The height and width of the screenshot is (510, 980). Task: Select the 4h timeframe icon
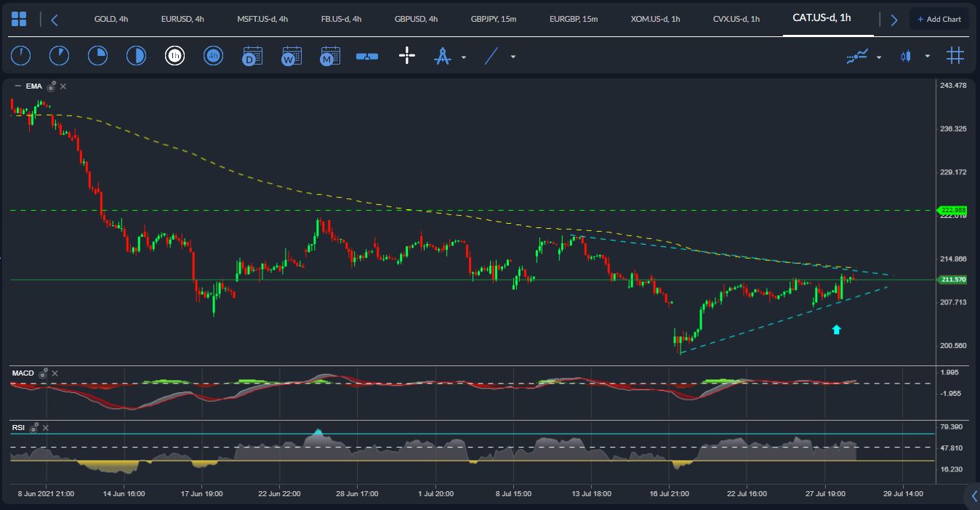213,55
